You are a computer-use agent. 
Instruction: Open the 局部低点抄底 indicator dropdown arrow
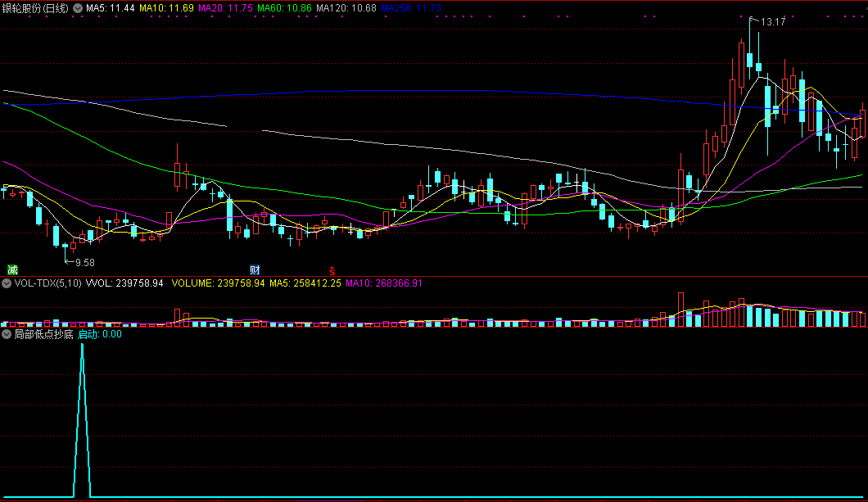pos(7,334)
